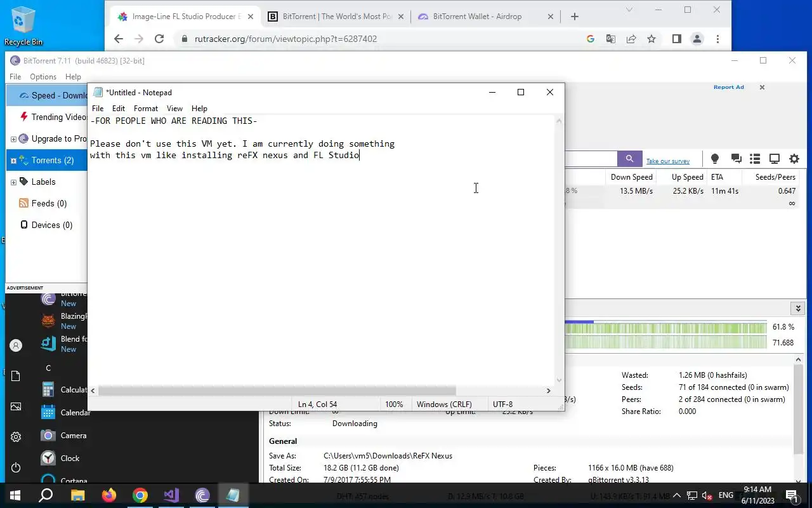Open Chrome three-dot menu
812x508 pixels.
pos(717,39)
